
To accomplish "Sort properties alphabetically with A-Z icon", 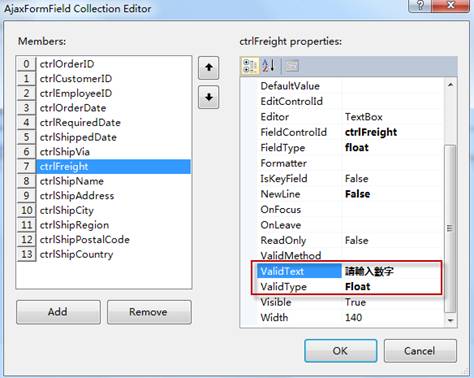I will tap(269, 66).
